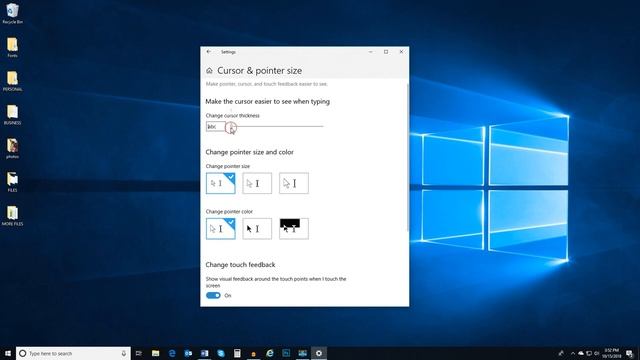640x360 pixels.
Task: Launch Microsoft Edge from the taskbar
Action: coord(172,353)
